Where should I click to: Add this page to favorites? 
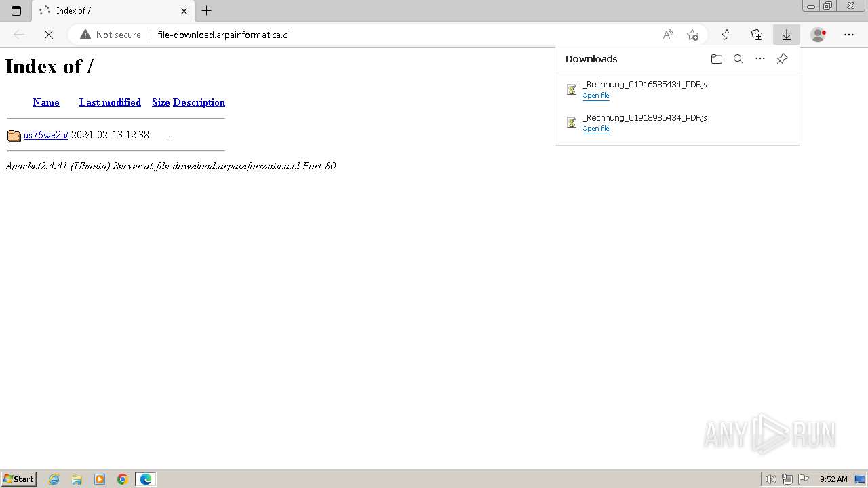[692, 35]
